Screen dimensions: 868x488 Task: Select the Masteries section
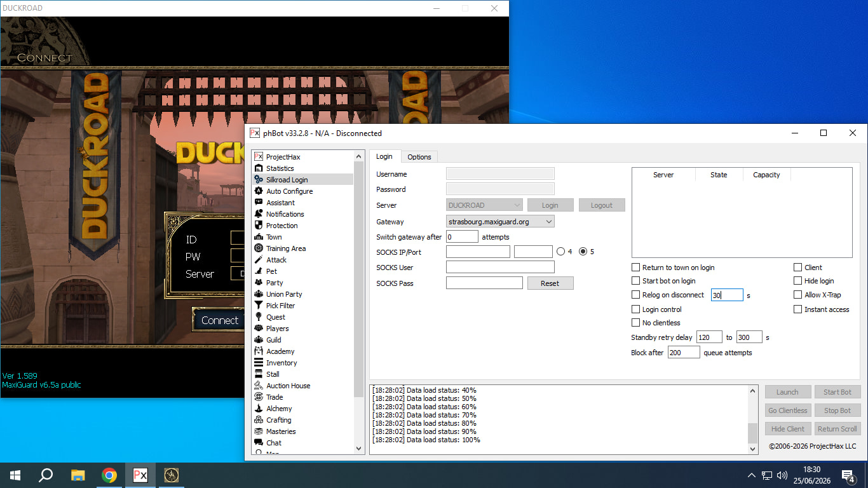281,431
